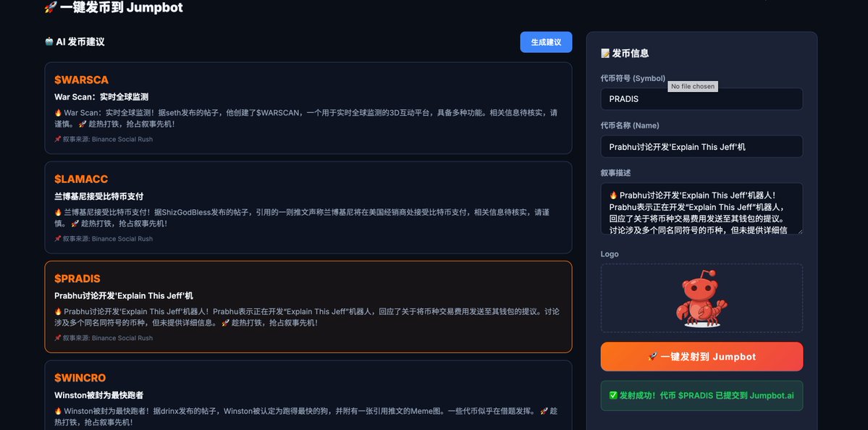Image resolution: width=868 pixels, height=430 pixels.
Task: Click the 兰博基尼接受比特币支付 heading
Action: click(x=98, y=196)
